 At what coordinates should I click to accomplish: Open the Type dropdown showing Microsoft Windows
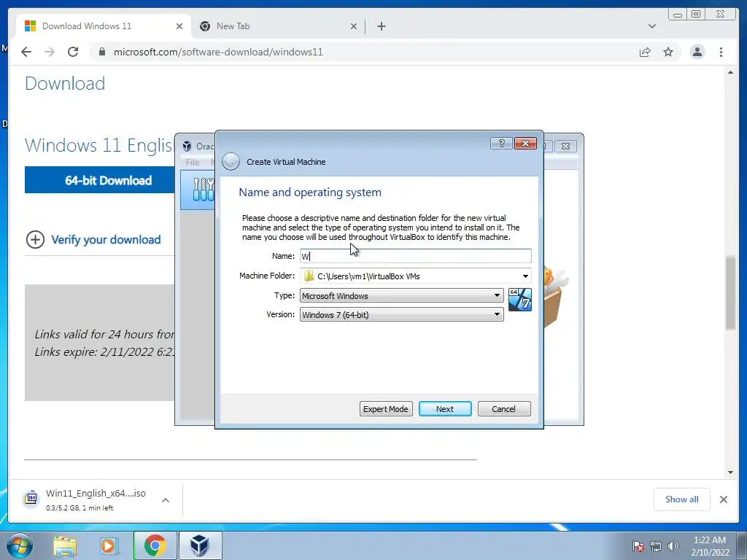(x=401, y=296)
